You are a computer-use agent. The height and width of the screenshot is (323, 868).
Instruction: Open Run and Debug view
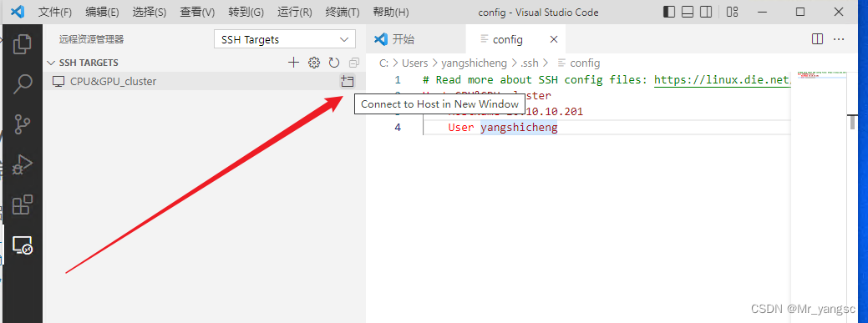(x=23, y=164)
